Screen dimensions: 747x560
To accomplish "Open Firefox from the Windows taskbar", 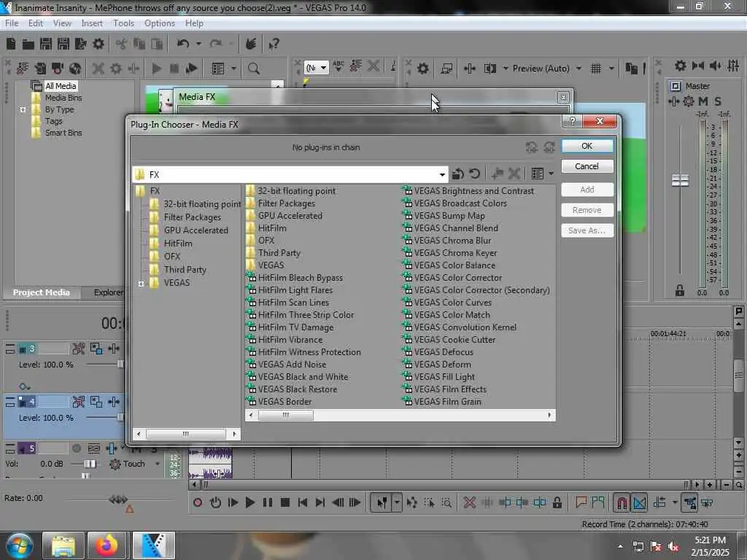I will click(x=107, y=545).
